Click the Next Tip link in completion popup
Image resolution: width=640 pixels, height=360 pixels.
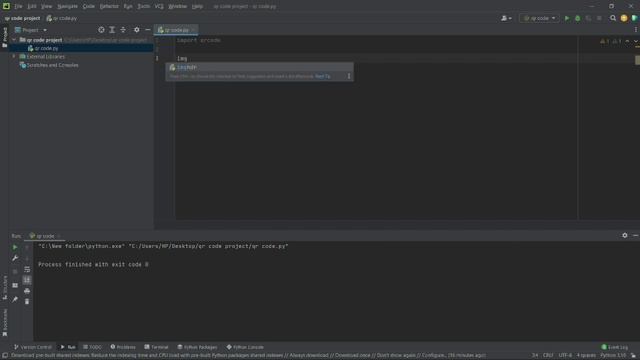(x=322, y=76)
